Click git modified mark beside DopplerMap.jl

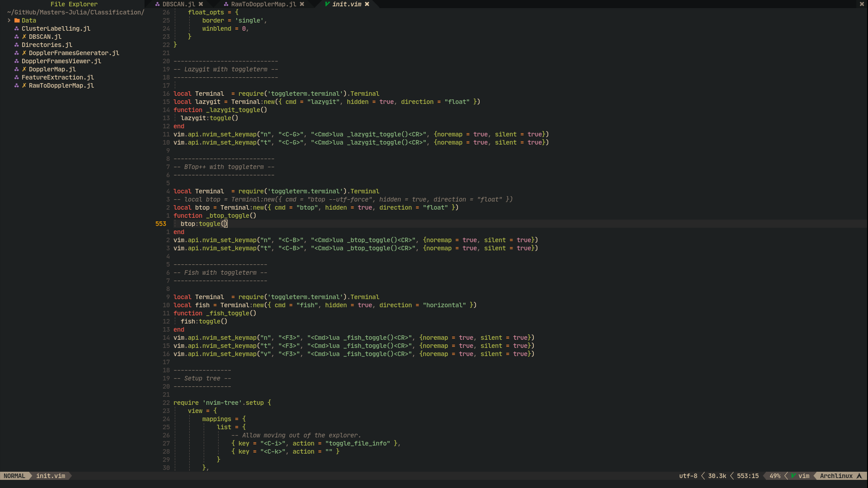(x=24, y=69)
